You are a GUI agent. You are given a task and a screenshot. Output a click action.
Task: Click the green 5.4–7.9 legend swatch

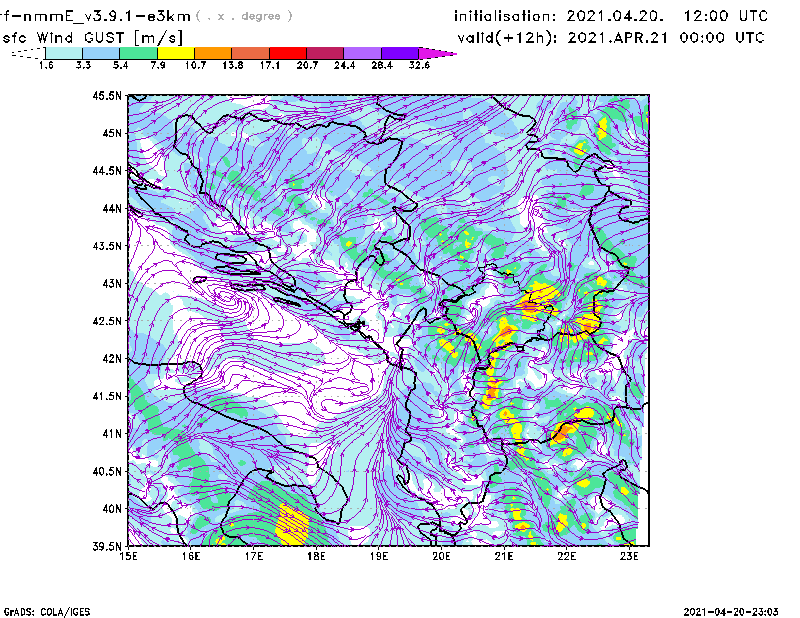tap(138, 53)
